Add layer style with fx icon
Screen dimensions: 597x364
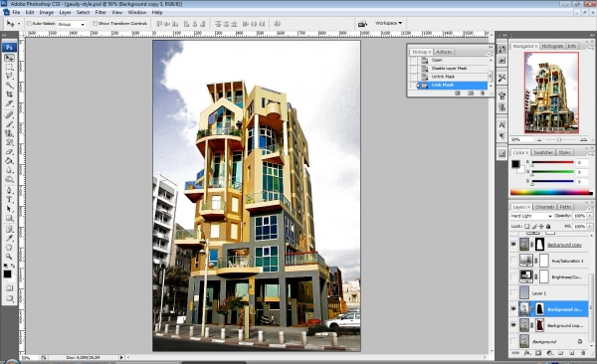pyautogui.click(x=527, y=353)
